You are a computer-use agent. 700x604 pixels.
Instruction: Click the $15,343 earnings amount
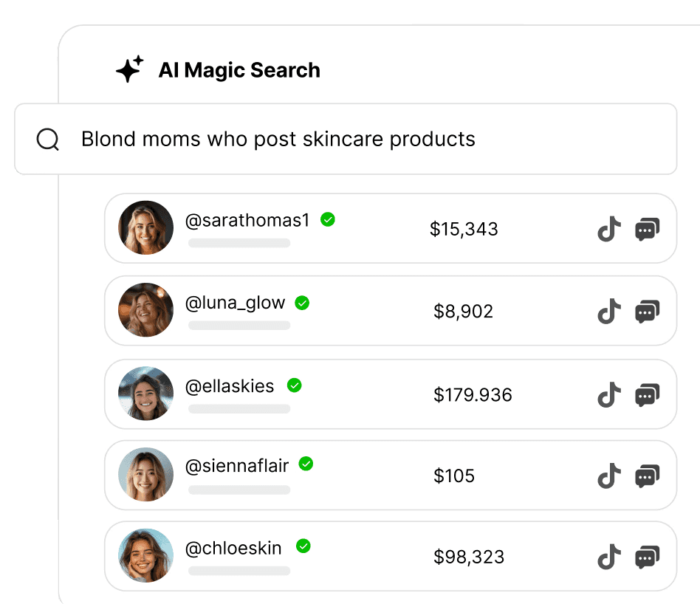pos(464,229)
